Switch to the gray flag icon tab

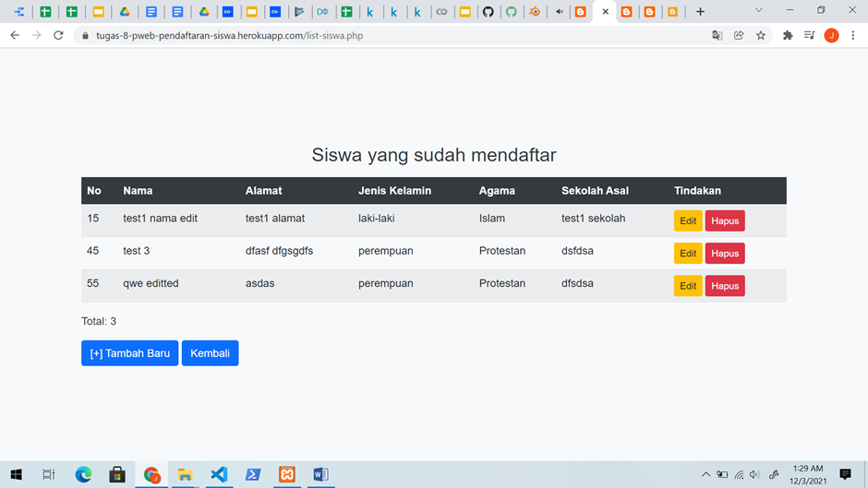299,12
